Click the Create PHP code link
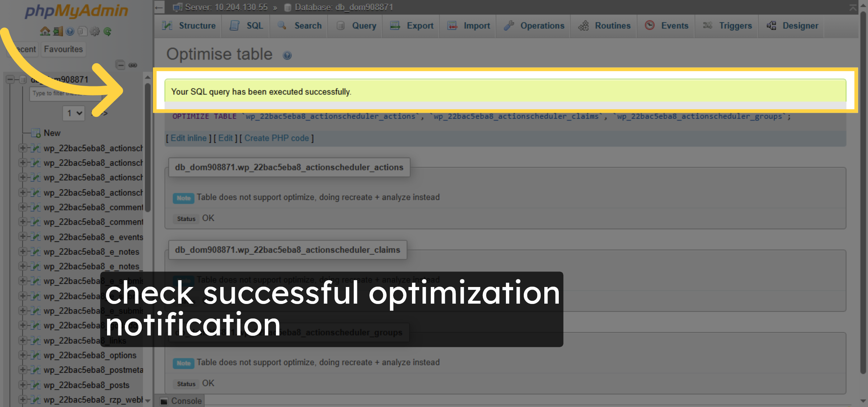 pyautogui.click(x=276, y=138)
